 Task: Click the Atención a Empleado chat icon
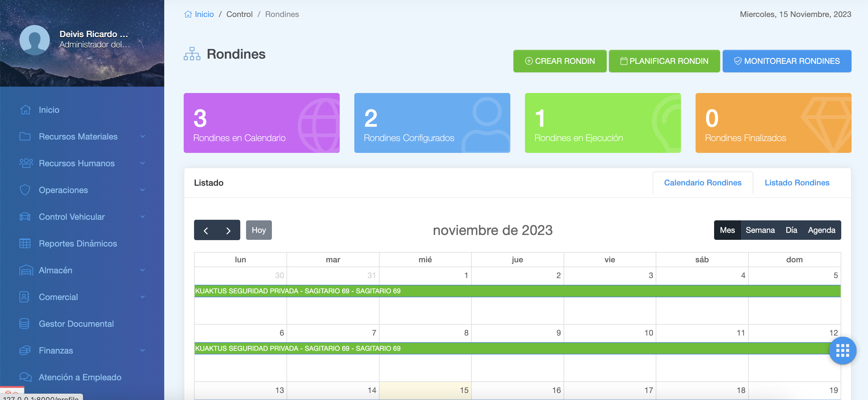coord(25,377)
